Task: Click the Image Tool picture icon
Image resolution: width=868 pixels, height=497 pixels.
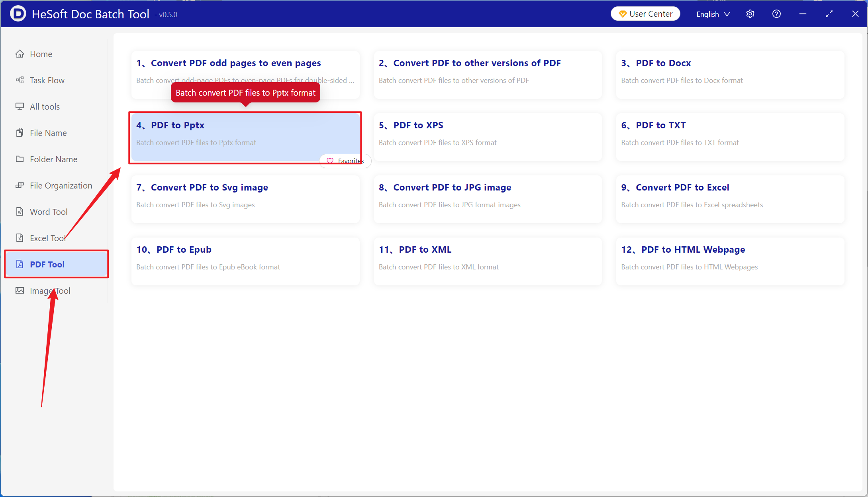Action: coord(20,291)
